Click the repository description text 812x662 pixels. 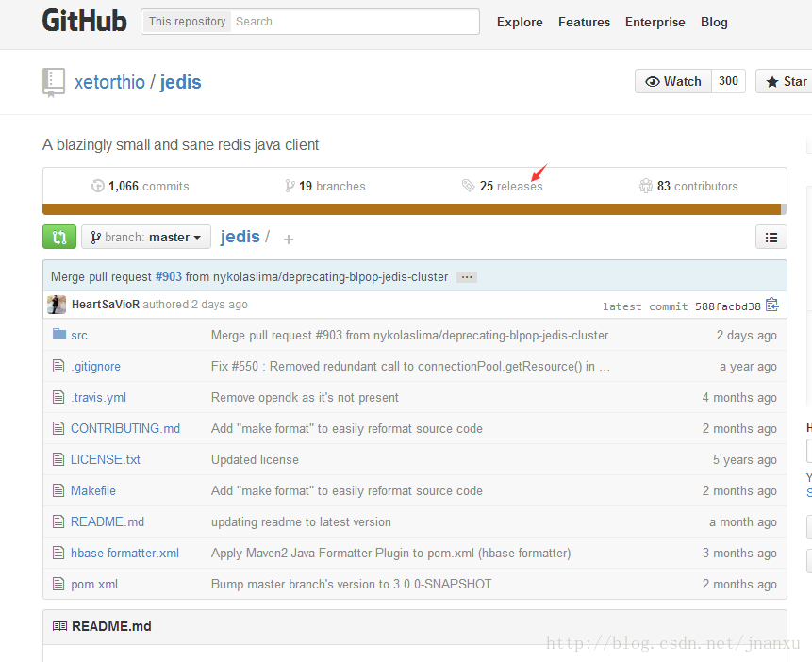(181, 144)
